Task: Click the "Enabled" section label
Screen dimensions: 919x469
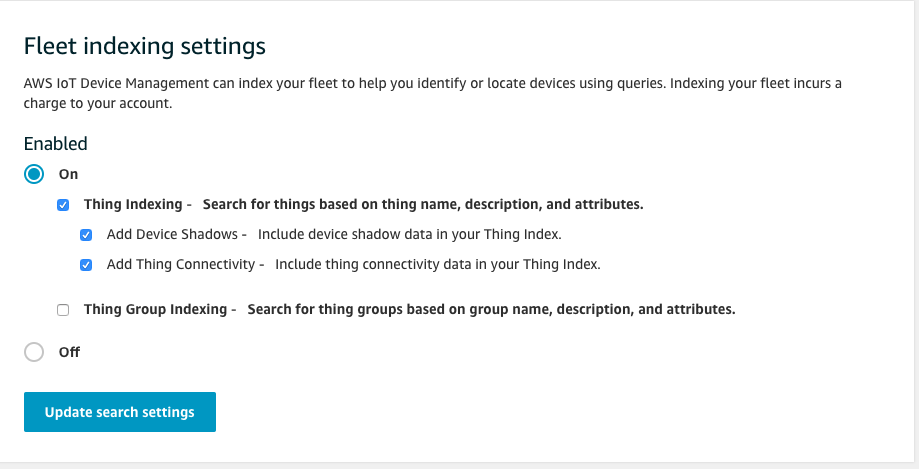Action: [56, 143]
